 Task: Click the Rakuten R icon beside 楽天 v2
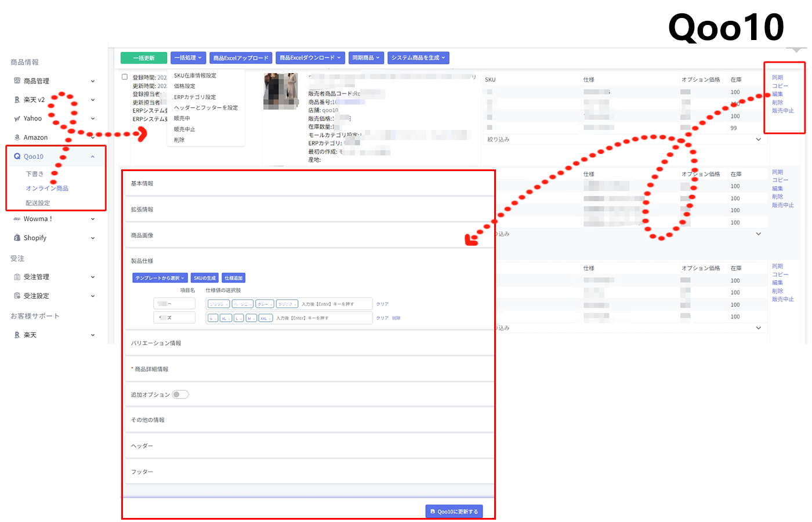17,100
